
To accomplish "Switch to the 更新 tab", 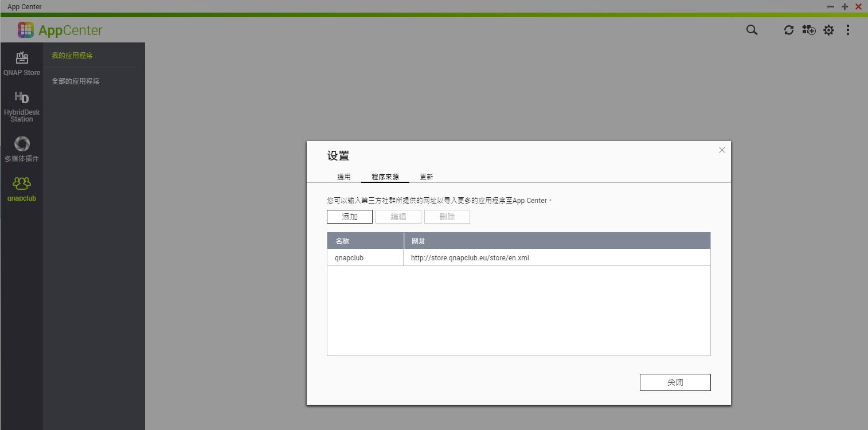I will (427, 177).
